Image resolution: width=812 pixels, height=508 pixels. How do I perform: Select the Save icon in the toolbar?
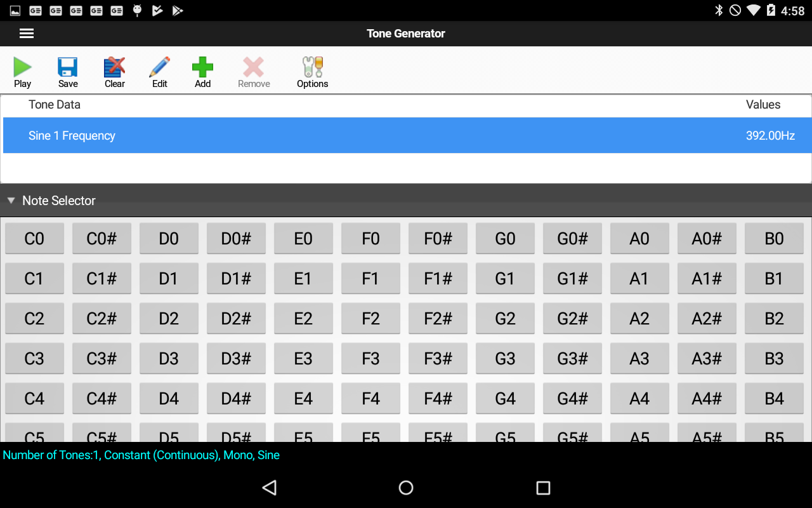click(x=67, y=70)
